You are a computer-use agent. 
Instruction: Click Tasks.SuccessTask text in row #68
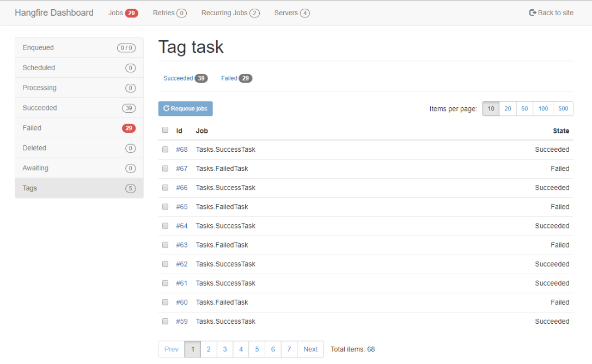tap(225, 150)
